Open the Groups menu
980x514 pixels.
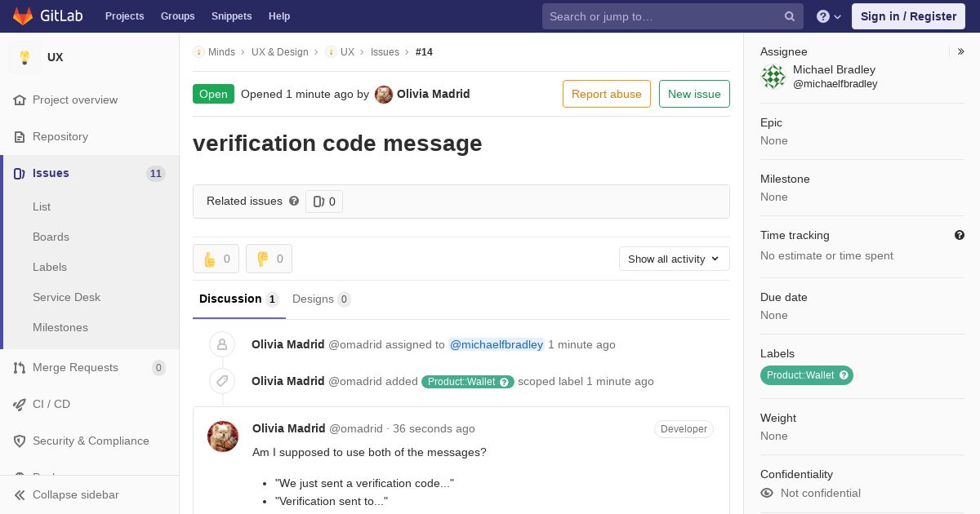pos(177,16)
